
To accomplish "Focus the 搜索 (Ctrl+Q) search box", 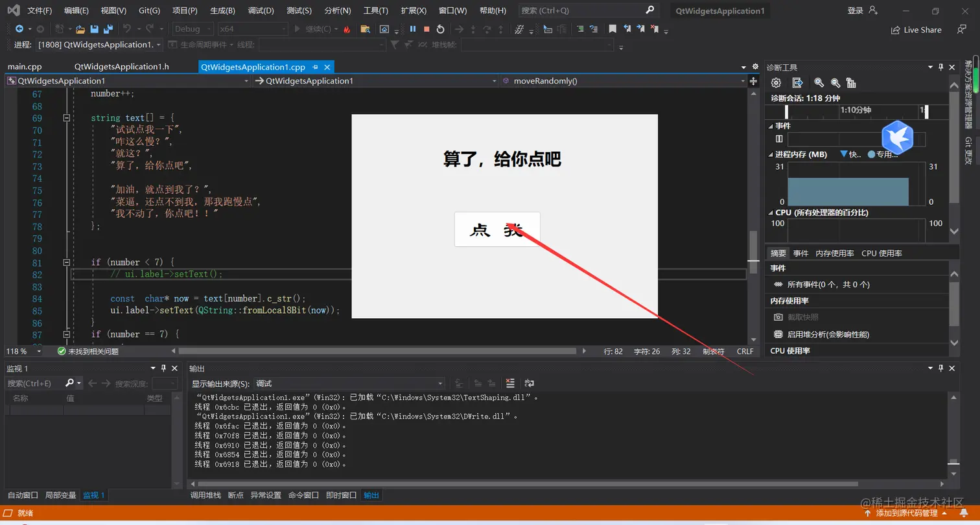I will 589,10.
